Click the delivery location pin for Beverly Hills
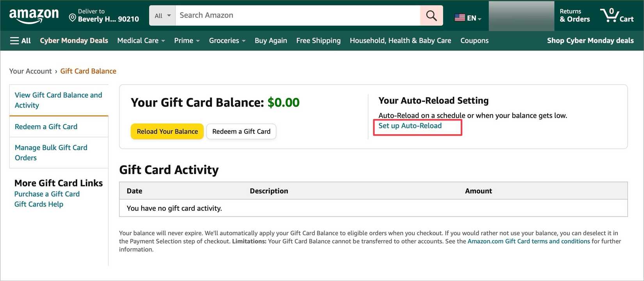The width and height of the screenshot is (644, 281). (x=72, y=17)
